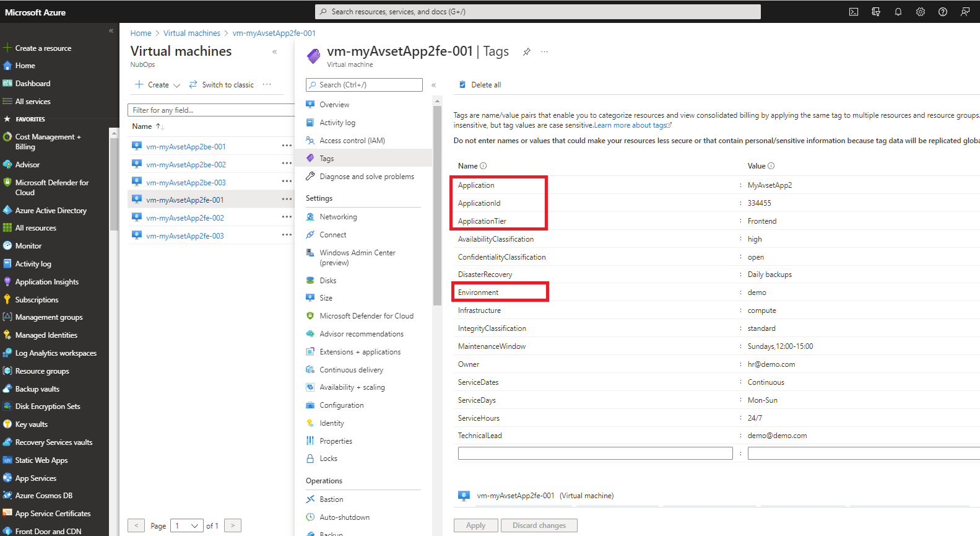Viewport: 980px width, 536px height.
Task: Open Home breadcrumb link
Action: coord(141,33)
